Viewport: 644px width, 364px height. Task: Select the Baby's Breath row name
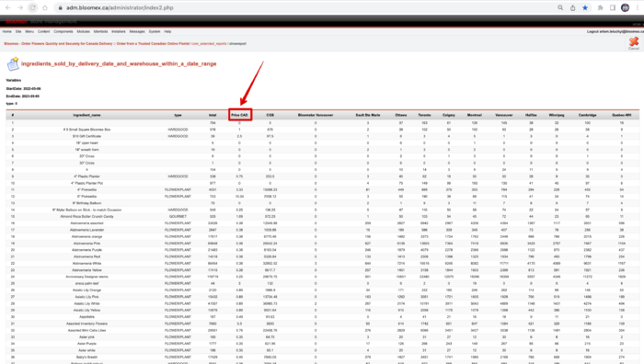click(86, 357)
